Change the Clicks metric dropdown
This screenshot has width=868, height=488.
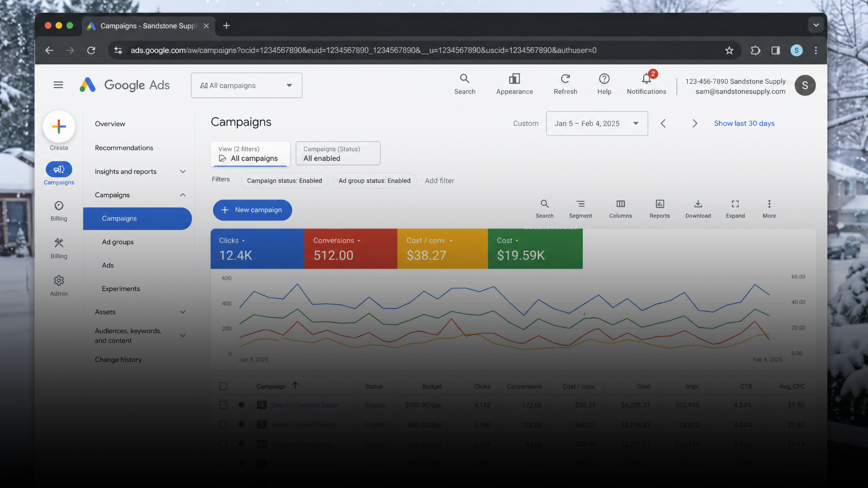(232, 241)
